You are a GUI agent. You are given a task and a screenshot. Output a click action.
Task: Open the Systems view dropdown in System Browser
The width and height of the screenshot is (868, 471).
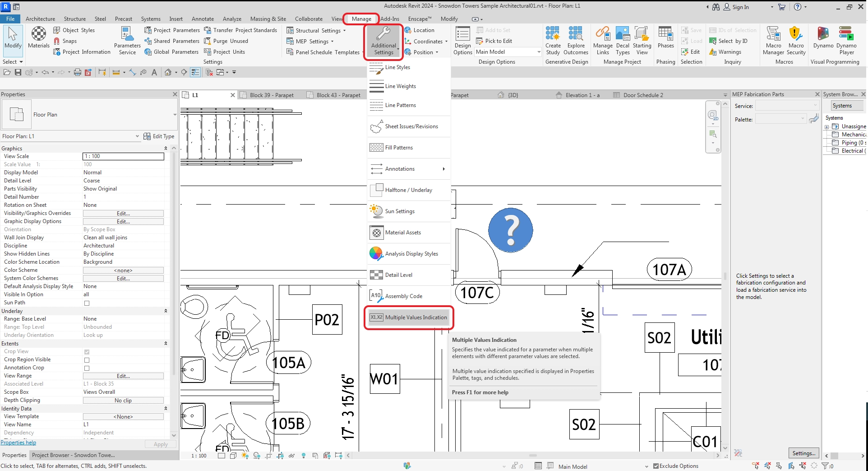[847, 106]
